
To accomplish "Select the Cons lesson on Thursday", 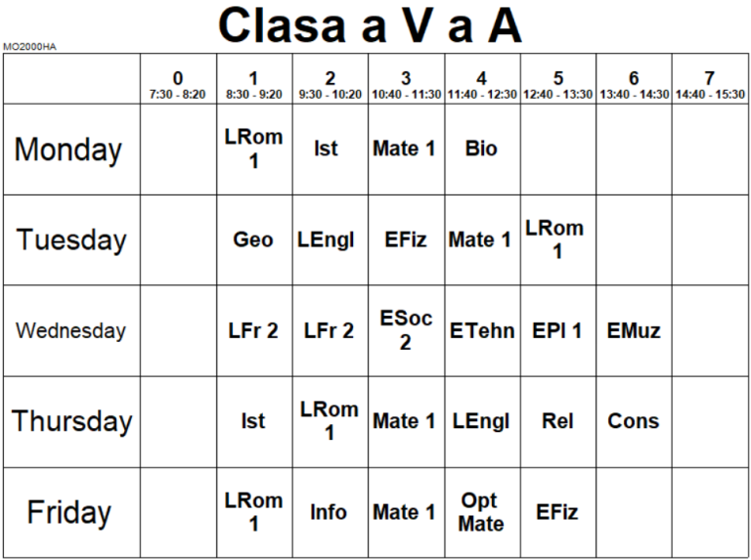I will [634, 421].
